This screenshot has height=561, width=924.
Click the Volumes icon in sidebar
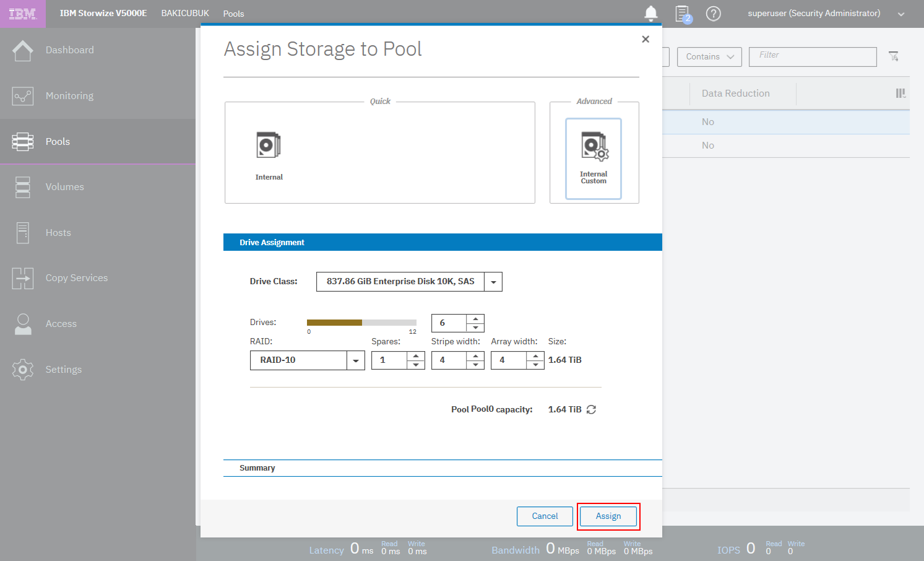23,187
